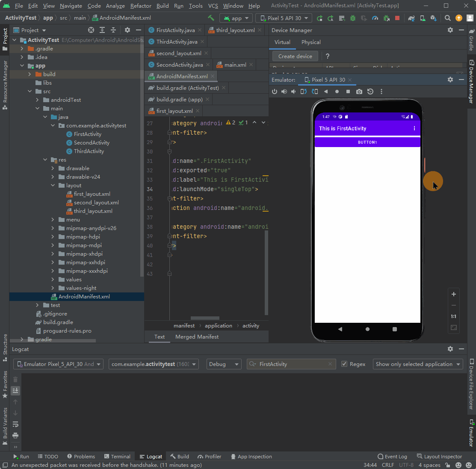Click the emulator volume up icon

tap(284, 91)
